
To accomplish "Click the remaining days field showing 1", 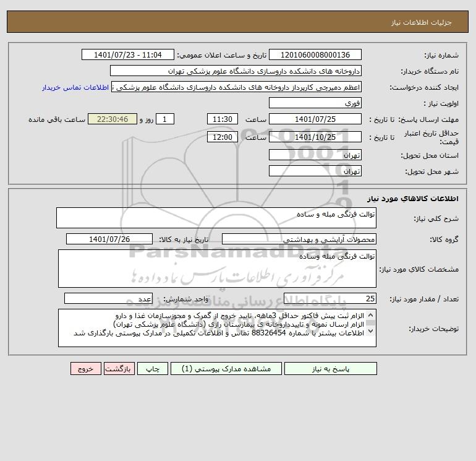I will pos(165,119).
